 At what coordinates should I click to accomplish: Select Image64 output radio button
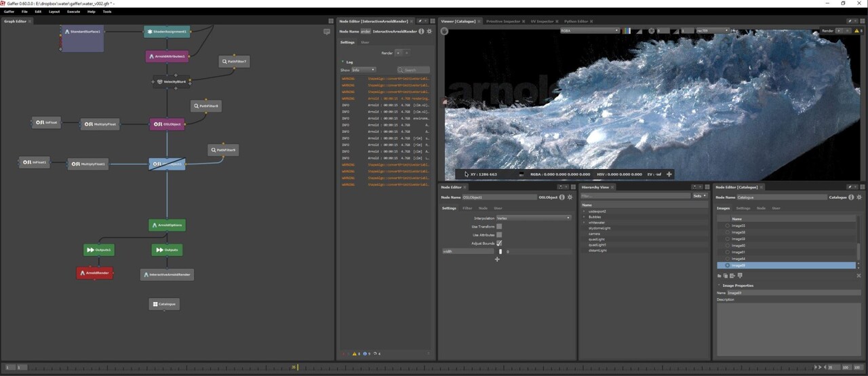728,259
